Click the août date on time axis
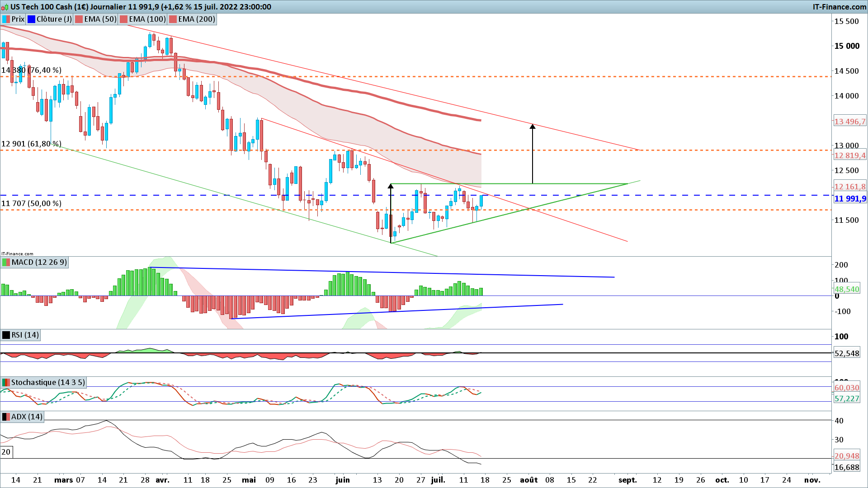Image resolution: width=868 pixels, height=488 pixels. tap(528, 480)
